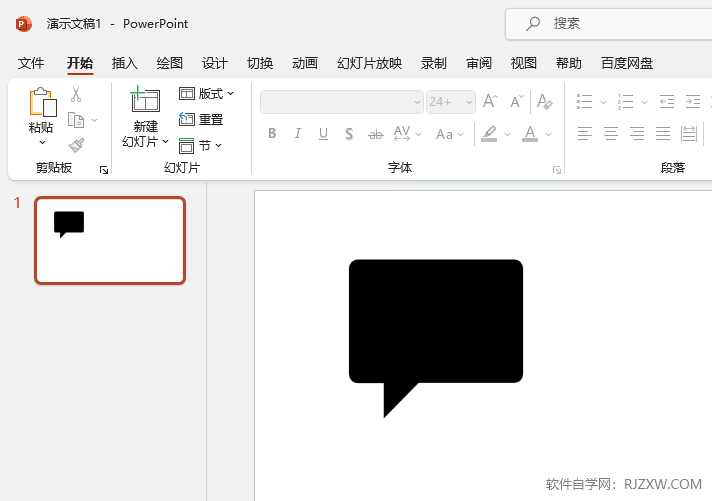Clear all formatting icon
712x501 pixels.
tap(544, 101)
